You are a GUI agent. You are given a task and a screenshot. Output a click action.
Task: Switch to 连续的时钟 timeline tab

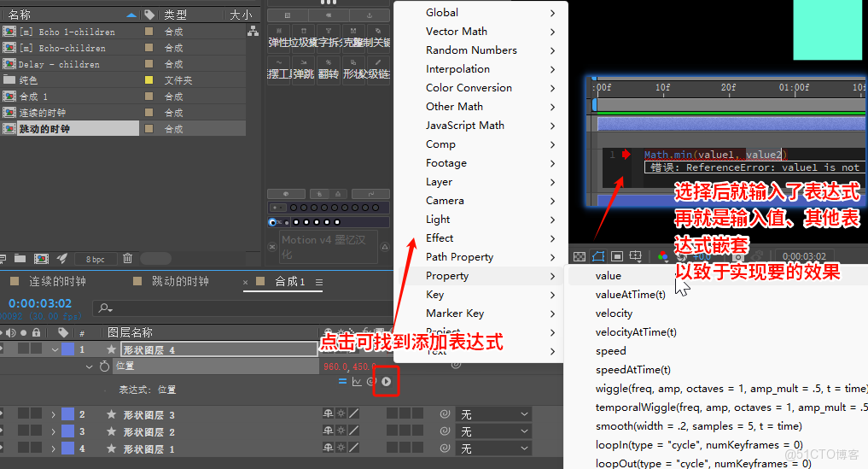(x=57, y=282)
